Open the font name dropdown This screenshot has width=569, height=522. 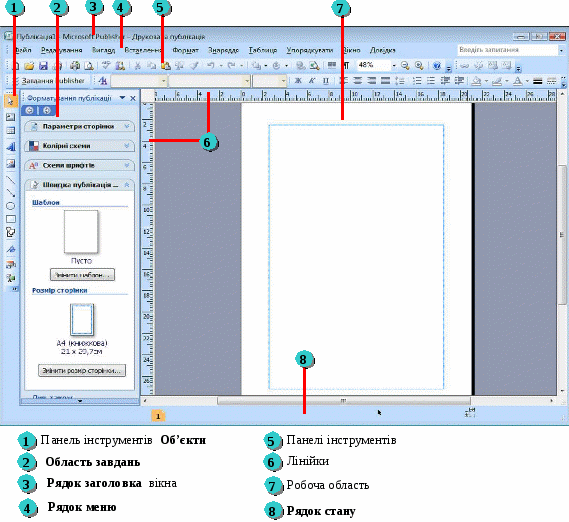[247, 81]
